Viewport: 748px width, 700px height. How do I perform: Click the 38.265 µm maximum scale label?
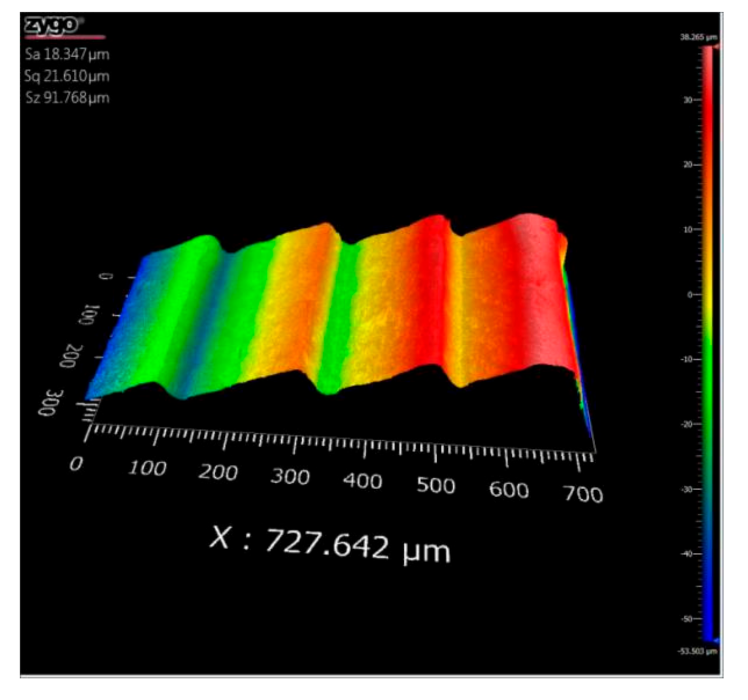point(699,37)
